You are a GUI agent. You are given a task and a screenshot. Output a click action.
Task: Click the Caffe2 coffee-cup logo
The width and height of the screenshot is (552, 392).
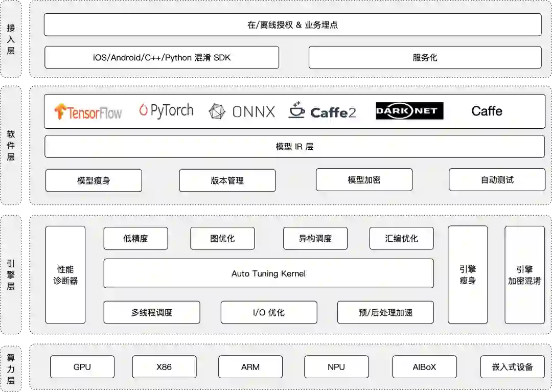322,110
